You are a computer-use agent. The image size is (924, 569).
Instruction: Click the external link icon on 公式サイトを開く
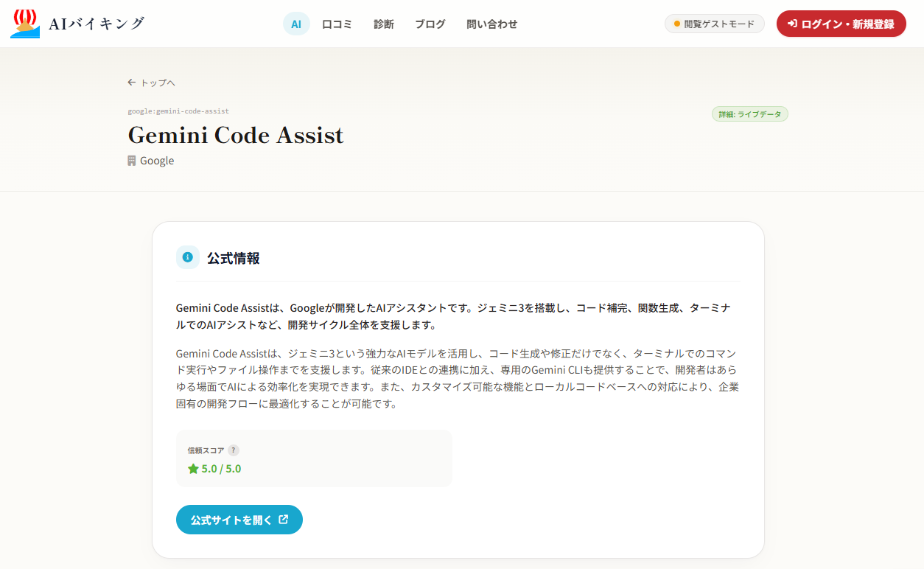(x=284, y=520)
